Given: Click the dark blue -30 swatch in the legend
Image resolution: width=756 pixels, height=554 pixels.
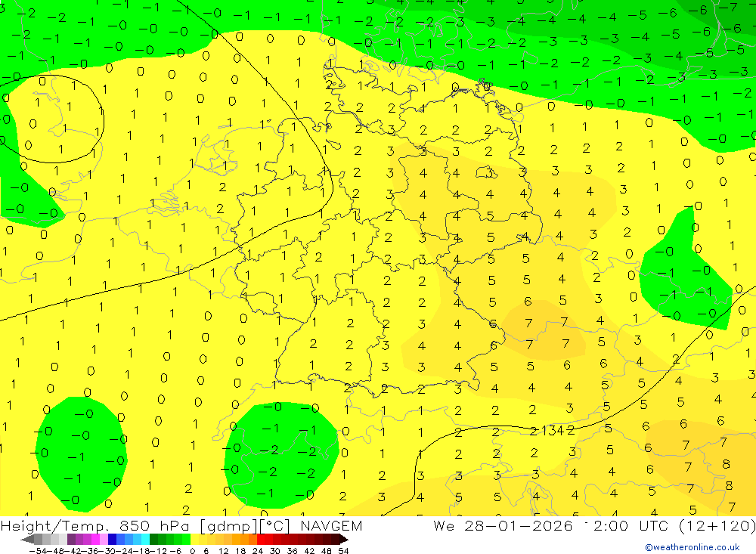Looking at the screenshot, I should [112, 540].
